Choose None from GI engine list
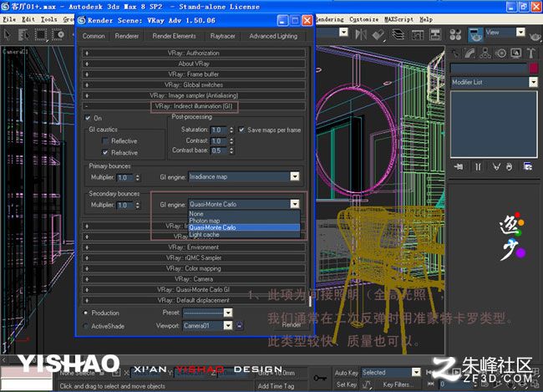This screenshot has height=392, width=543. [244, 214]
